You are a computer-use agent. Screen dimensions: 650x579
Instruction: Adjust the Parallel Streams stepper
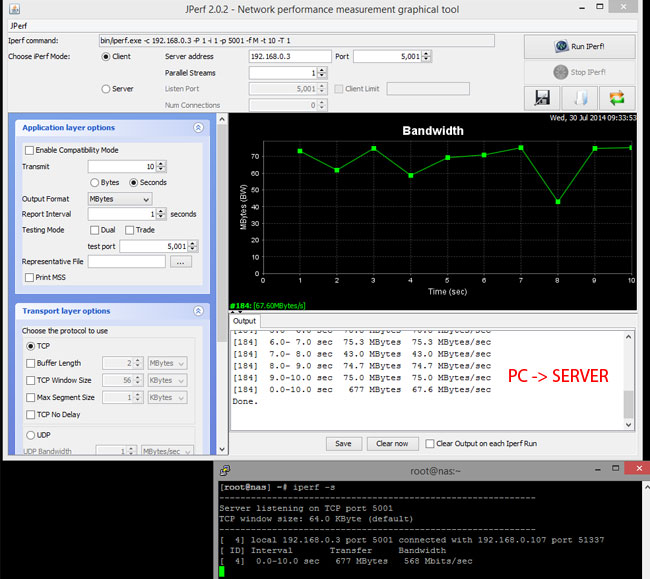(322, 73)
